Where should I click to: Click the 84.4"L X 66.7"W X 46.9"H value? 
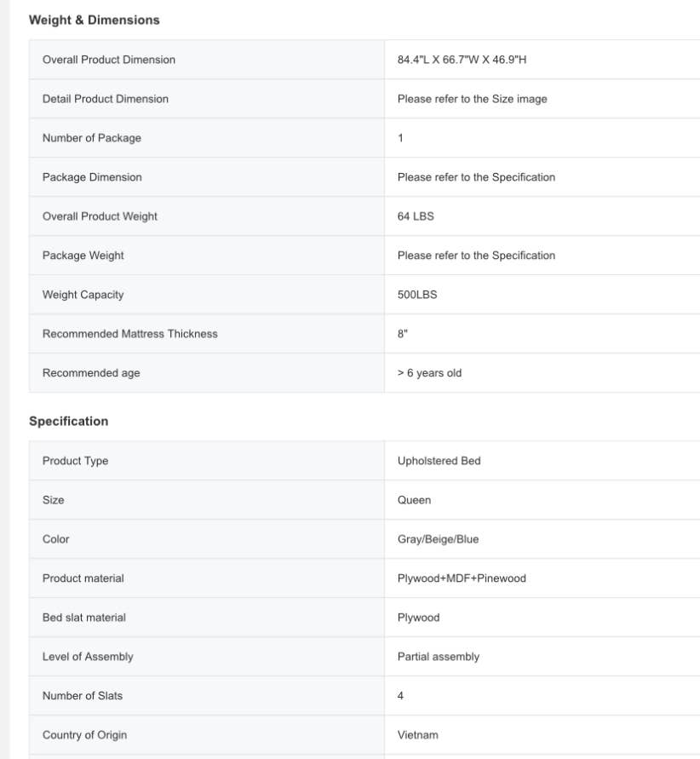point(468,60)
